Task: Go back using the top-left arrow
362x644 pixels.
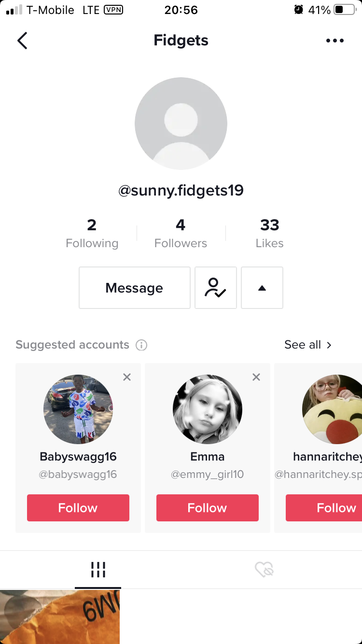Action: click(x=22, y=41)
